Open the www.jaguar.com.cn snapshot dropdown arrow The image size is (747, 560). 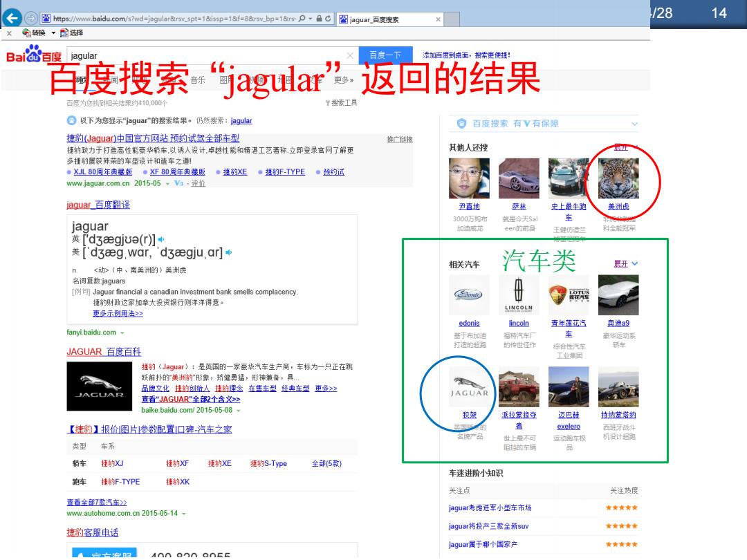pyautogui.click(x=167, y=184)
